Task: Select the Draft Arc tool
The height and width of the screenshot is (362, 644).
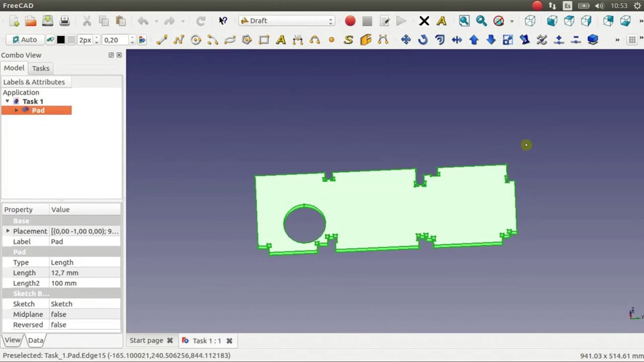Action: pos(213,40)
